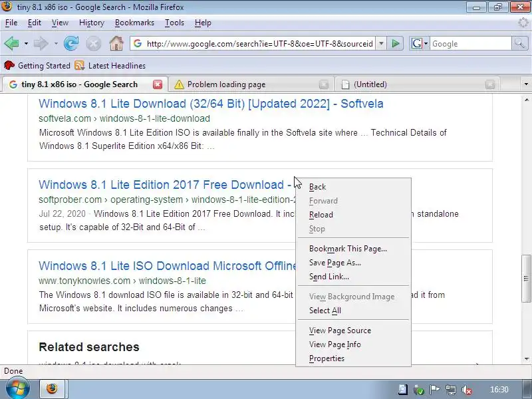The height and width of the screenshot is (399, 532).
Task: Open the Back history dropdown arrow
Action: point(26,44)
